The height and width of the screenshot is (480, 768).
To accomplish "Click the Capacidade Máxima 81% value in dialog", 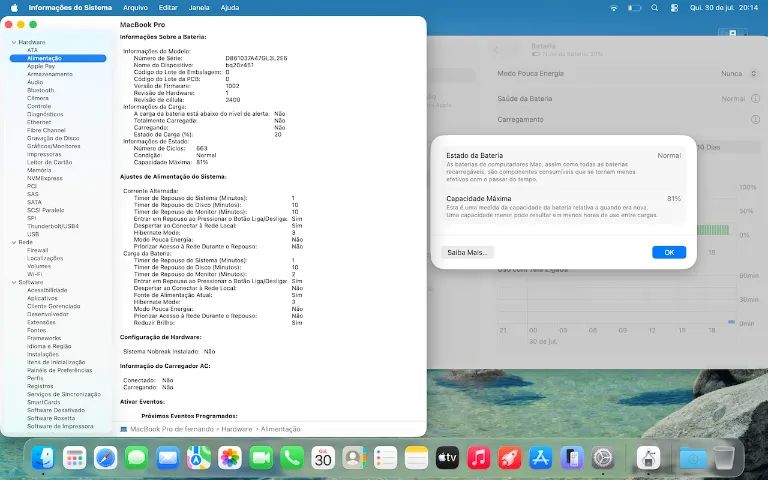I will (x=673, y=199).
